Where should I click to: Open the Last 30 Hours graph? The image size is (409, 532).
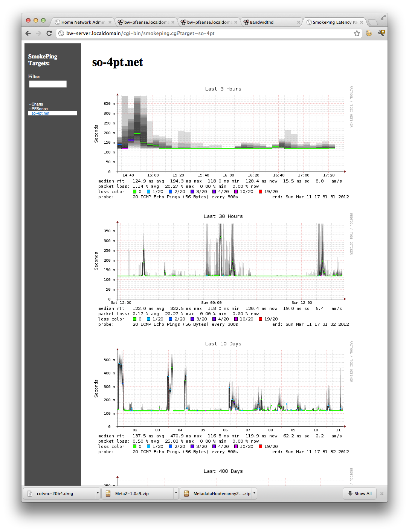223,260
